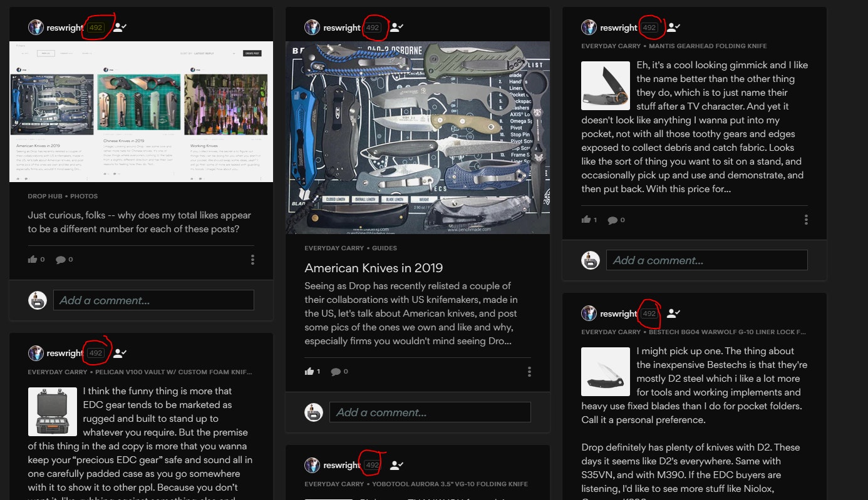Screen dimensions: 868x500
Task: Click reswright avatar on the Pelican V100 post
Action: tap(36, 353)
